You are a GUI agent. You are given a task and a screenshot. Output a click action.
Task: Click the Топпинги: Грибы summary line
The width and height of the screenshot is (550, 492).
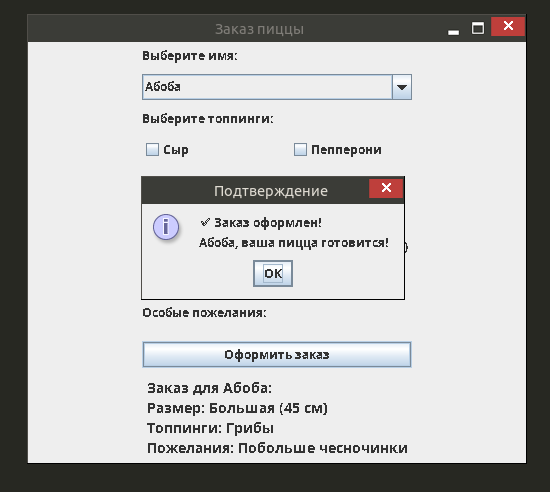[x=210, y=428]
